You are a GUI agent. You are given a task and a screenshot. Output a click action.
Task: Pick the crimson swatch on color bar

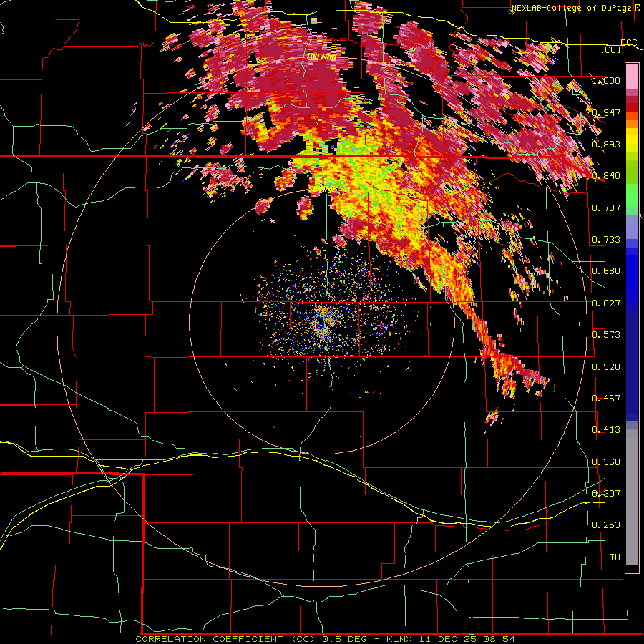pos(632,99)
